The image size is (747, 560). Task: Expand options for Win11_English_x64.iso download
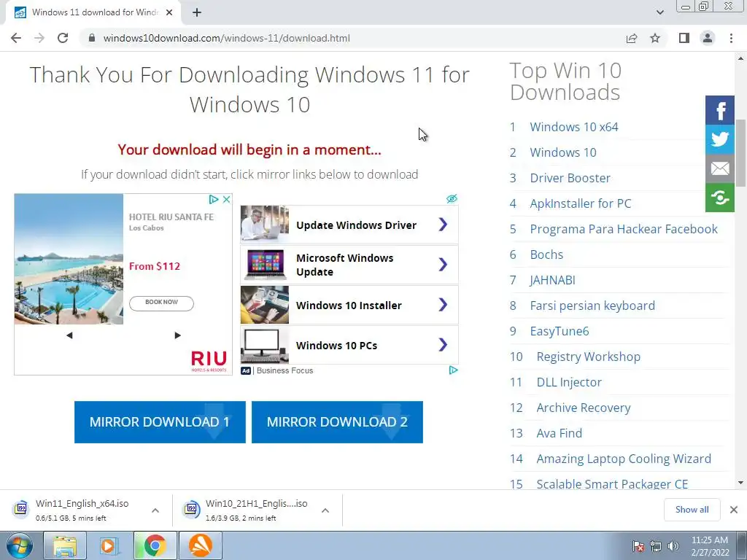coord(155,510)
